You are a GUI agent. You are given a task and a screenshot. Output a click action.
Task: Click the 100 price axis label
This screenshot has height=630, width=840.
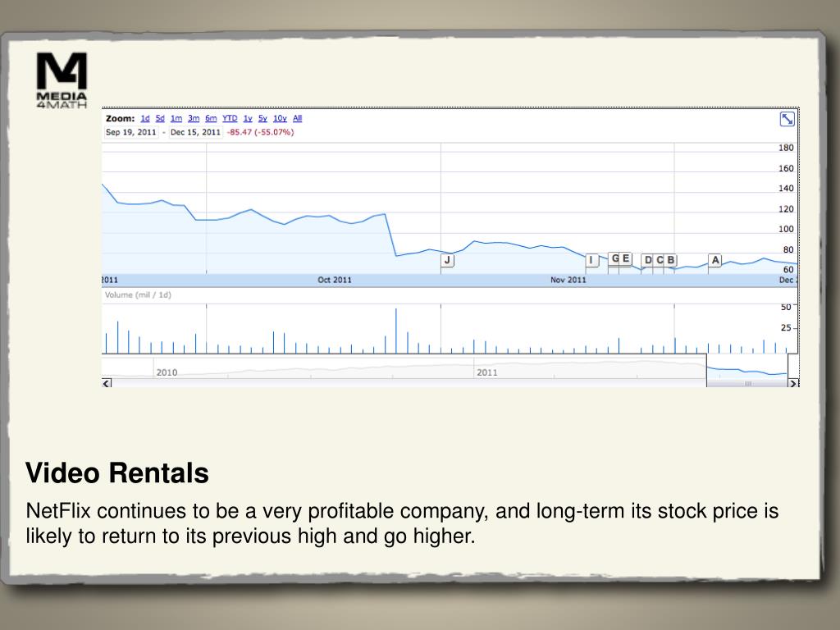pos(786,230)
